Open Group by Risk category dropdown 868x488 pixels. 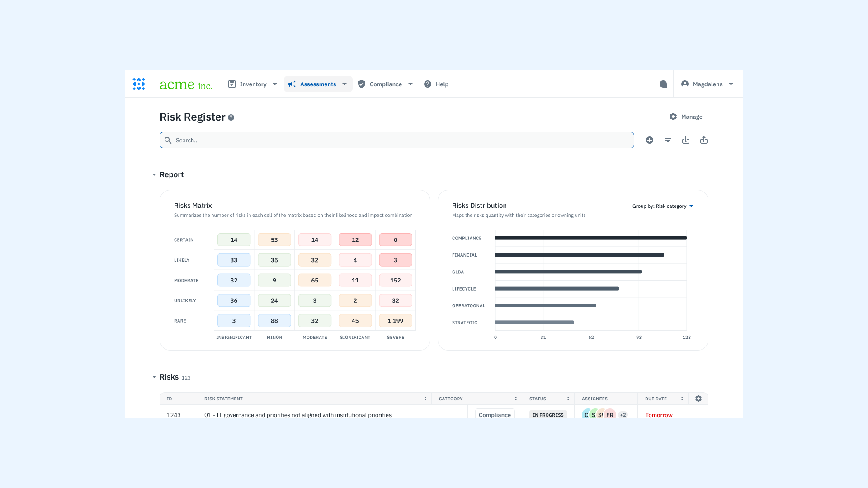pos(663,206)
